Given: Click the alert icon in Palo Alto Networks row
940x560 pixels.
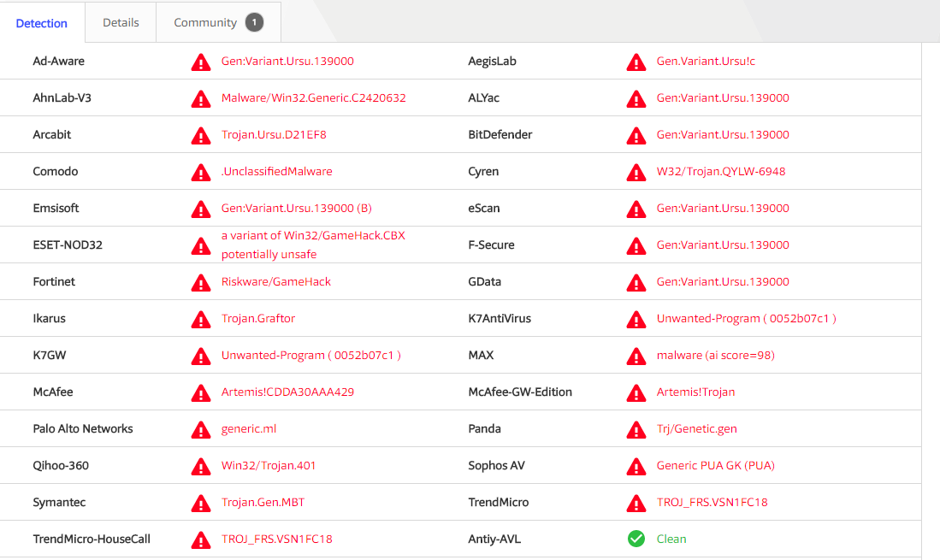Looking at the screenshot, I should click(200, 429).
